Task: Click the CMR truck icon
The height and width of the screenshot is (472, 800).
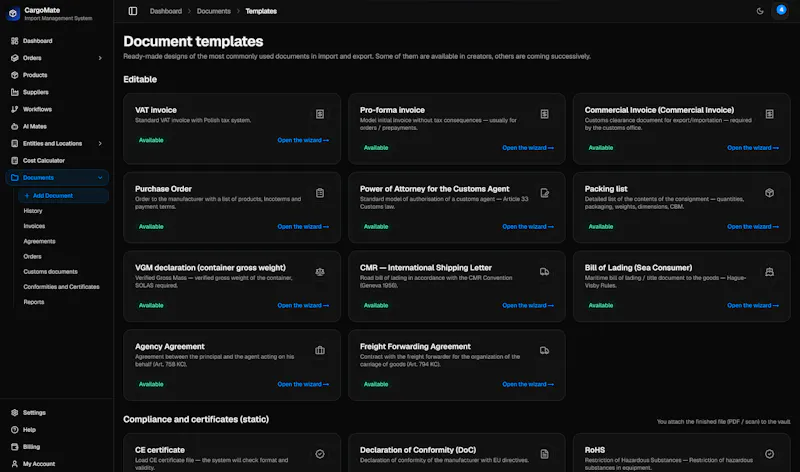Action: point(544,271)
